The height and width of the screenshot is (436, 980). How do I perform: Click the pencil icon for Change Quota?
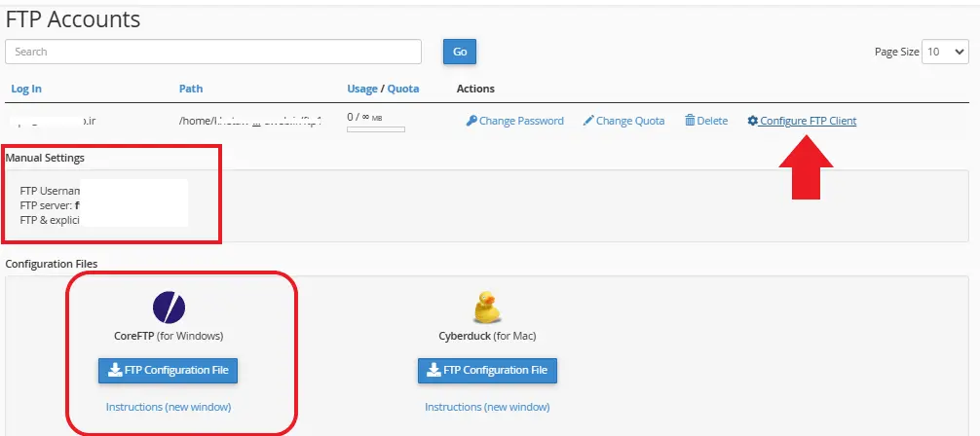(588, 121)
